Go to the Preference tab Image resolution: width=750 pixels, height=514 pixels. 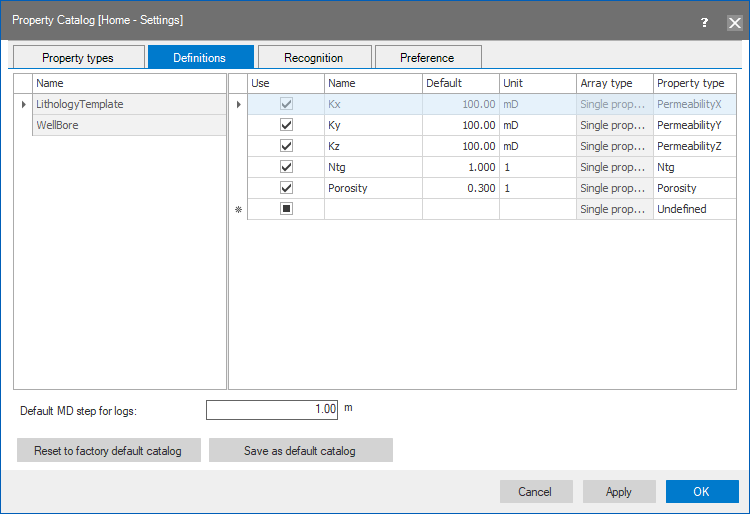point(427,58)
